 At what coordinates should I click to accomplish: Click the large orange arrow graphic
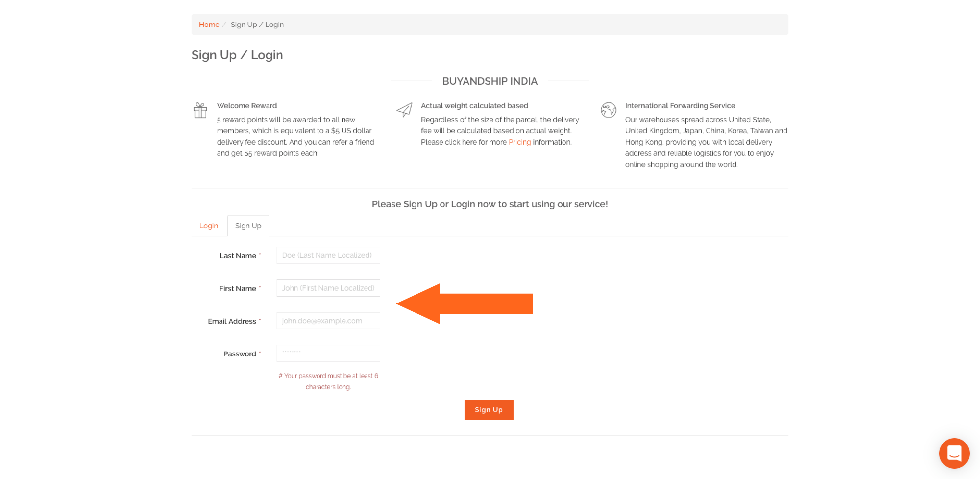[464, 303]
